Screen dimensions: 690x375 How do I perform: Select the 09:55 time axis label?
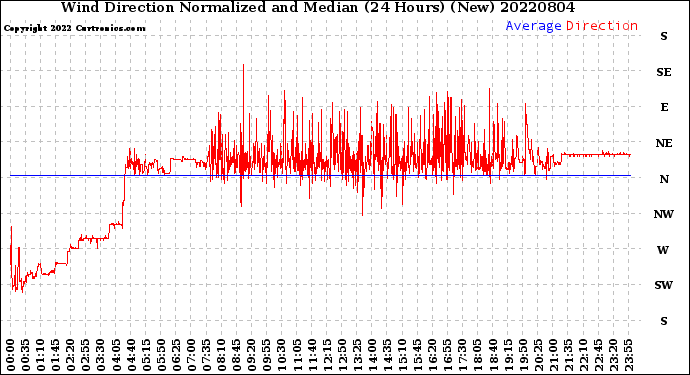coord(267,355)
